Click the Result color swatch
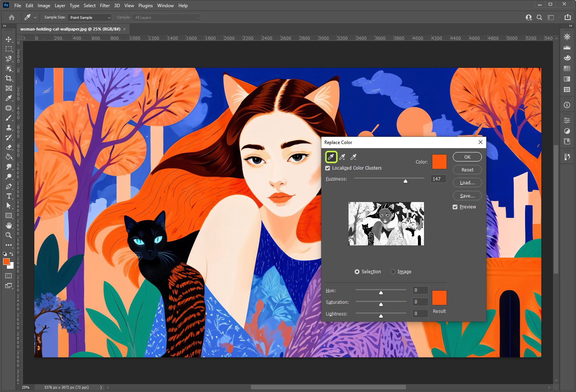Screen dimensions: 576x392 coord(439,298)
